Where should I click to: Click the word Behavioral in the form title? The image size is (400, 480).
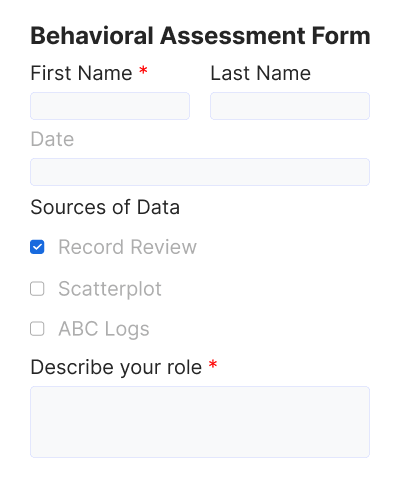point(92,36)
